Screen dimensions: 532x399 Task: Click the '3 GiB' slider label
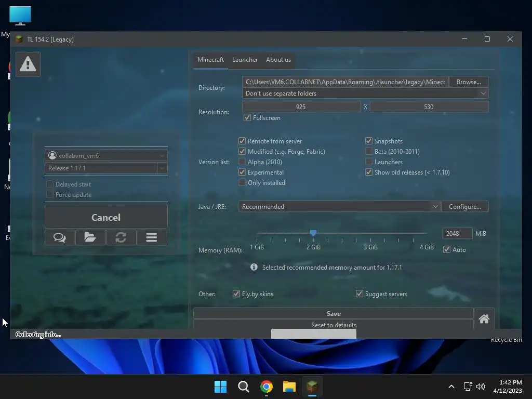[x=370, y=247]
